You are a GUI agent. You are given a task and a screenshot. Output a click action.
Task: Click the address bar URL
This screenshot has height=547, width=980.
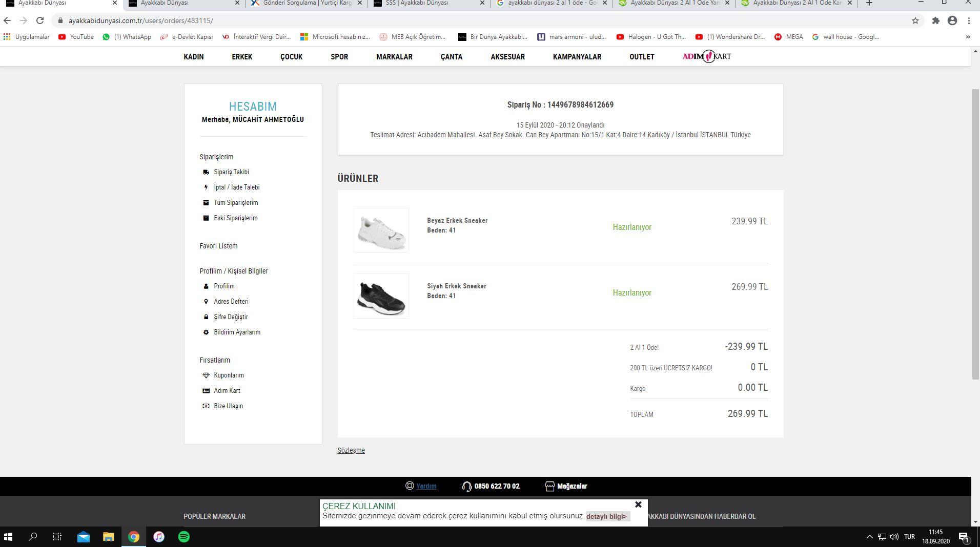pos(140,20)
